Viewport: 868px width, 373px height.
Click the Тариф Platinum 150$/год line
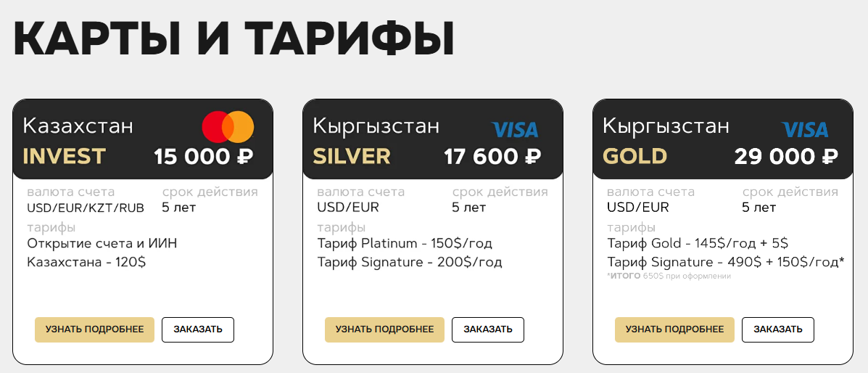(405, 244)
